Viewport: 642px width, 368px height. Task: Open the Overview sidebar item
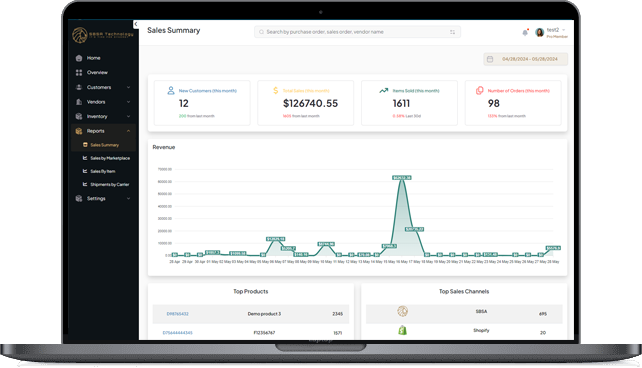tap(97, 72)
